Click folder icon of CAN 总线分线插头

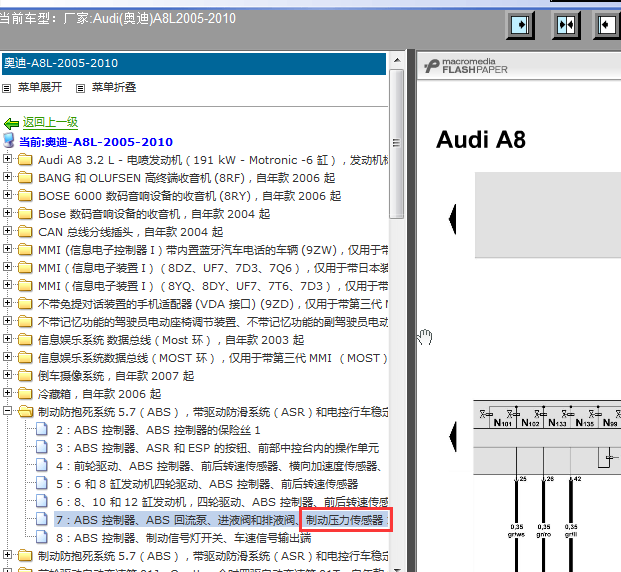coord(25,232)
